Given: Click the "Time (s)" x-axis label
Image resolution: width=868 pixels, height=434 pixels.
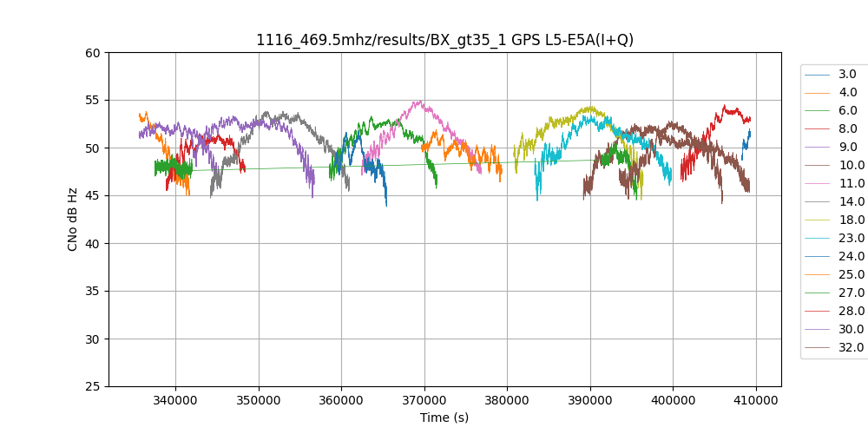Looking at the screenshot, I should coord(444,418).
